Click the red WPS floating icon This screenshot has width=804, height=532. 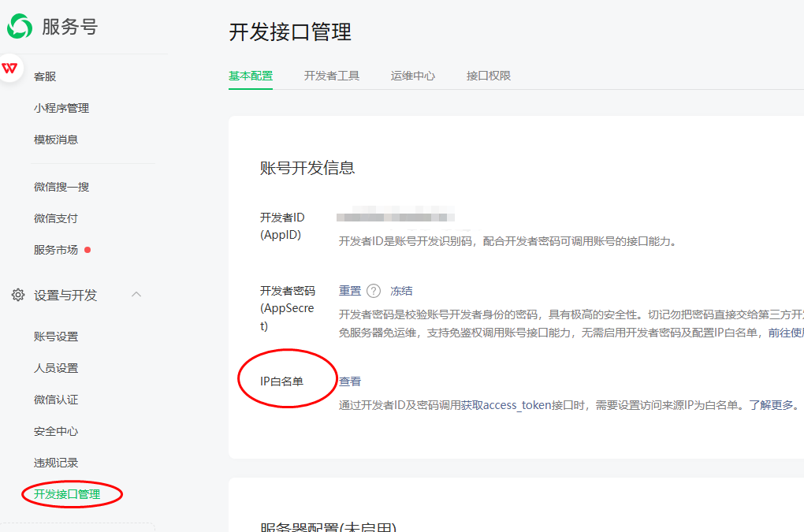[x=9, y=68]
